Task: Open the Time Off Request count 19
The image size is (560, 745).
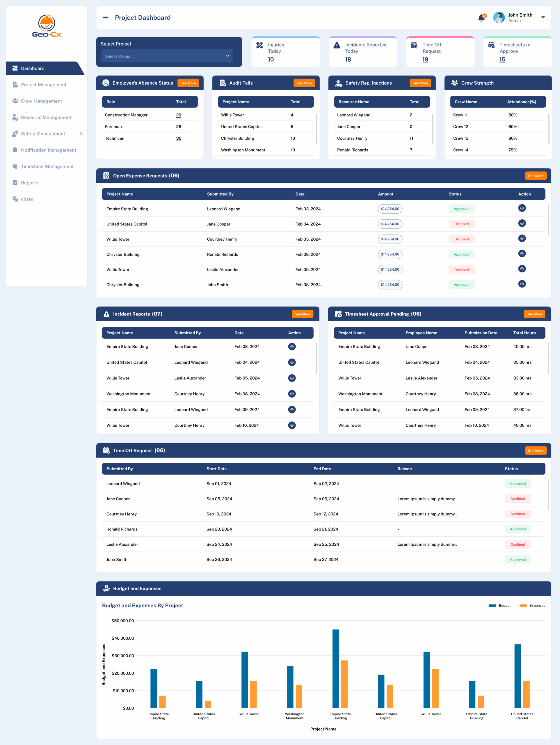Action: [425, 60]
